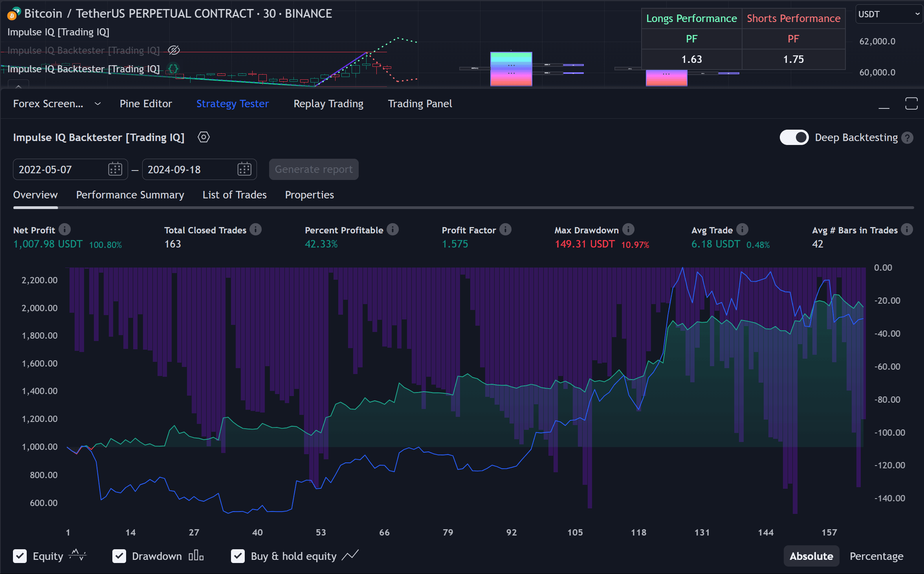The width and height of the screenshot is (924, 574).
Task: Click the Avg Trade value 6.18 USDT
Action: (x=715, y=244)
